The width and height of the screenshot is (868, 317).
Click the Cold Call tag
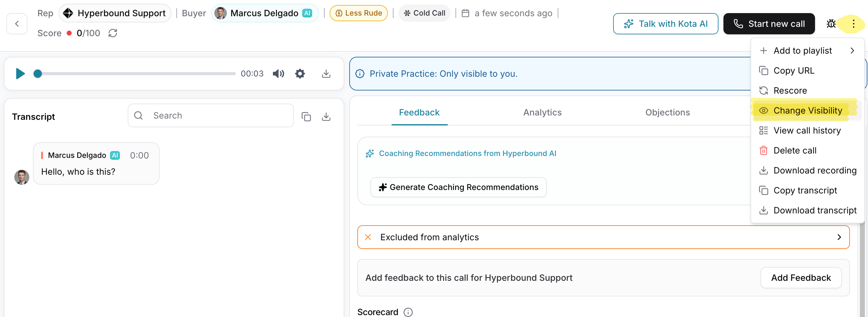(425, 13)
